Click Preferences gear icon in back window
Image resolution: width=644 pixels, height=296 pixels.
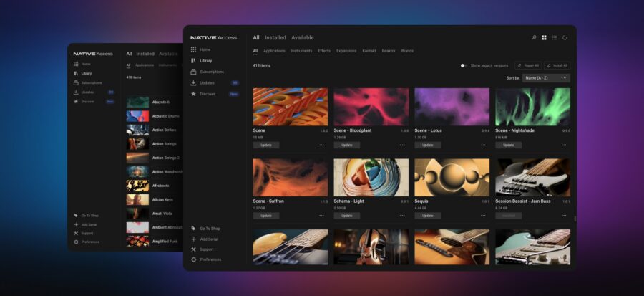pos(76,242)
